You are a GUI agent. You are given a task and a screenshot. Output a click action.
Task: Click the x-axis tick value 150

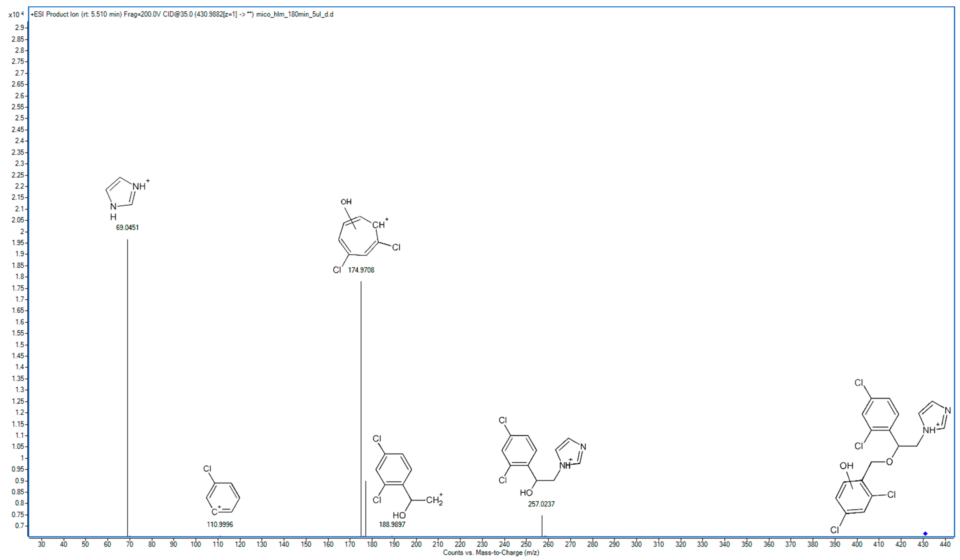306,544
